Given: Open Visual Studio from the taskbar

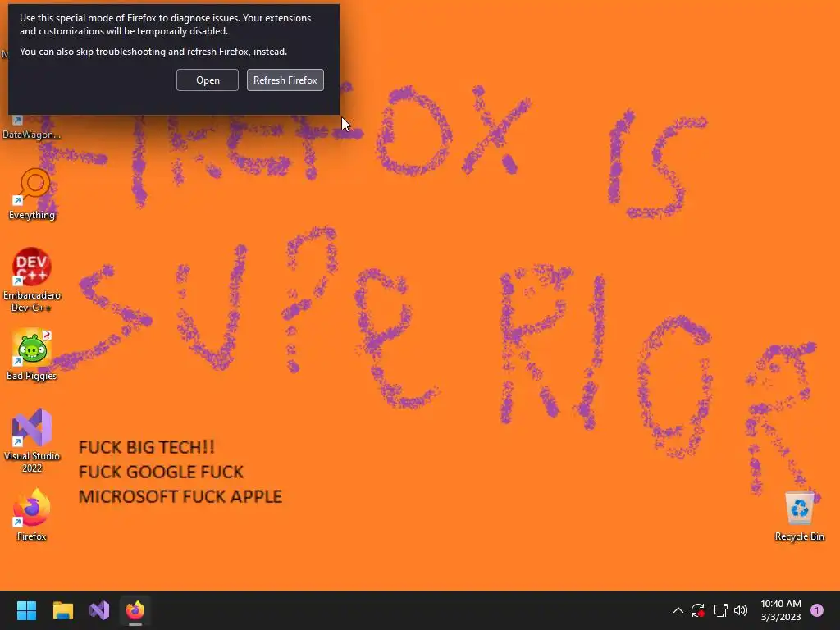Looking at the screenshot, I should pos(99,610).
